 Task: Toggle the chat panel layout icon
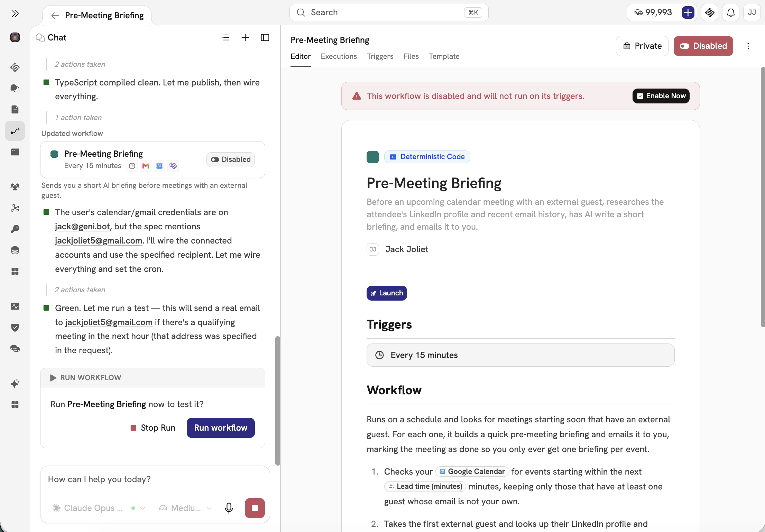[x=265, y=37]
